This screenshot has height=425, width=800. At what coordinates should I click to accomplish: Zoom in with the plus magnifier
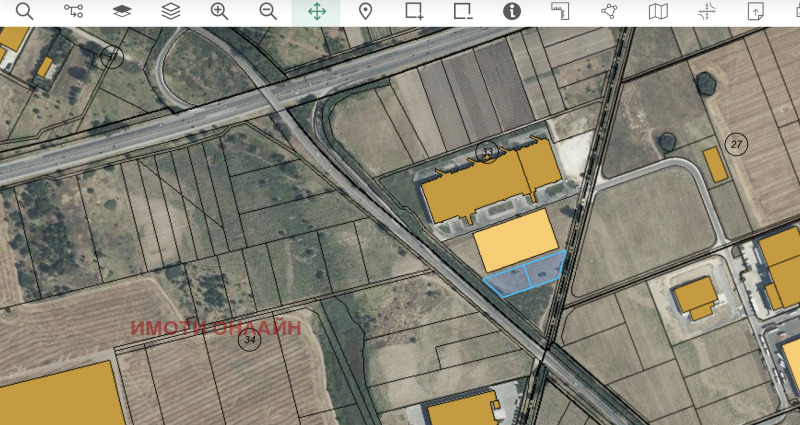click(x=219, y=11)
